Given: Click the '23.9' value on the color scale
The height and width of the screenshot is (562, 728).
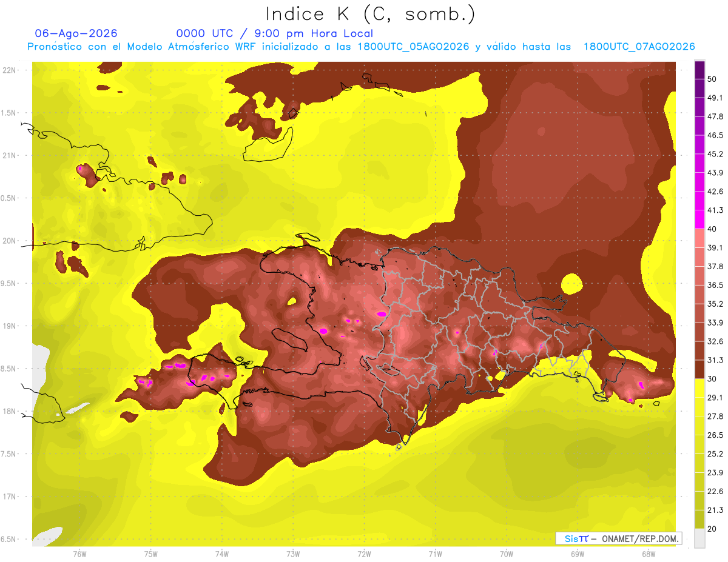Looking at the screenshot, I should click(715, 473).
